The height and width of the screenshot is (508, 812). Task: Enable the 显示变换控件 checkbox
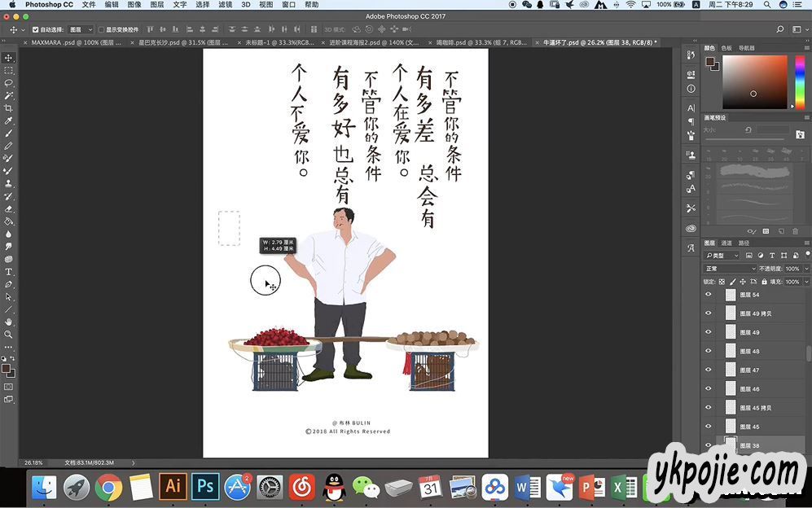click(101, 30)
